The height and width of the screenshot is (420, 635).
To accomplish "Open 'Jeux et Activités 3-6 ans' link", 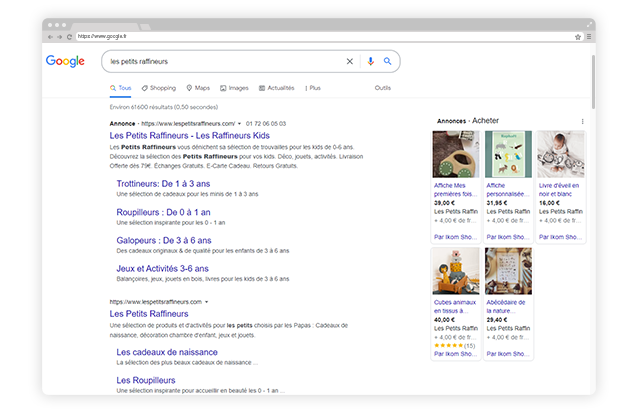I will tap(162, 269).
